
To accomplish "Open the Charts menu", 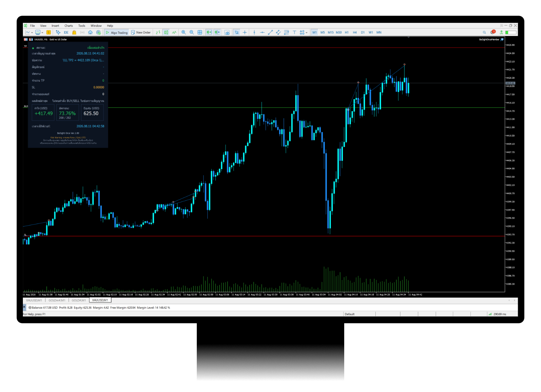I will coord(69,26).
